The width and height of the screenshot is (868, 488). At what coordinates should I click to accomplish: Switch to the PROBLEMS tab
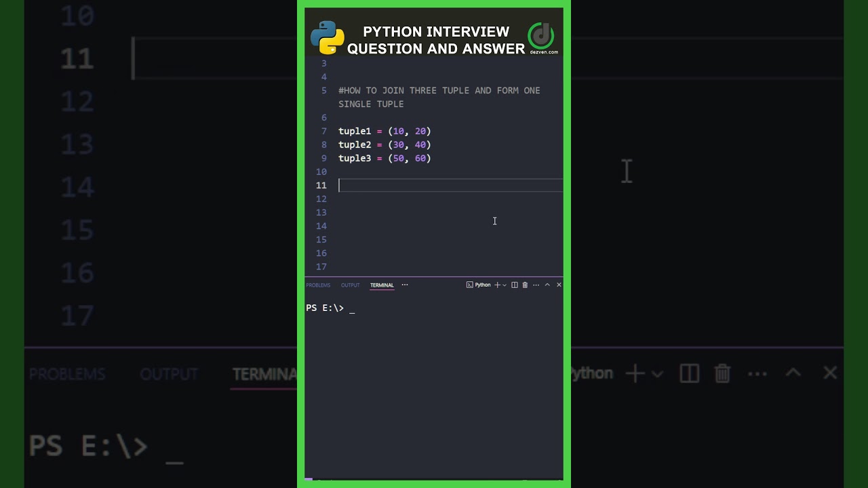pos(318,285)
